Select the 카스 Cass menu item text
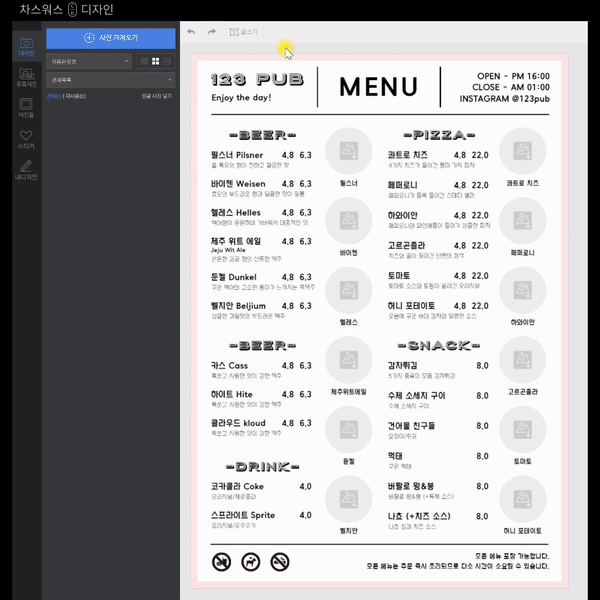 (x=229, y=365)
